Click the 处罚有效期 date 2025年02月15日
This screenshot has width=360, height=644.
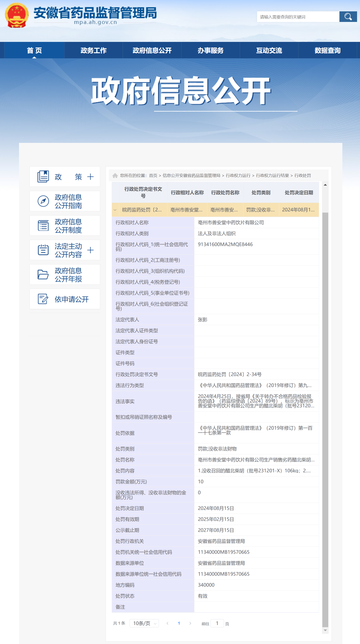(216, 519)
